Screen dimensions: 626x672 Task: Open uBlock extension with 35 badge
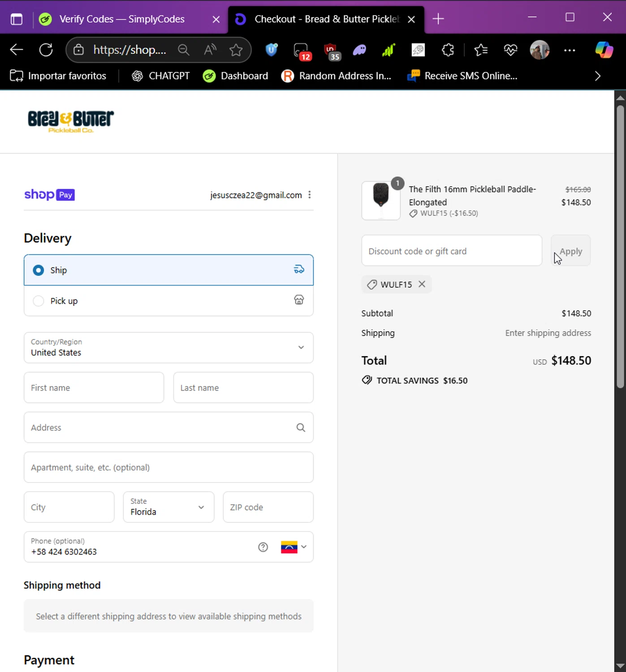coord(331,51)
